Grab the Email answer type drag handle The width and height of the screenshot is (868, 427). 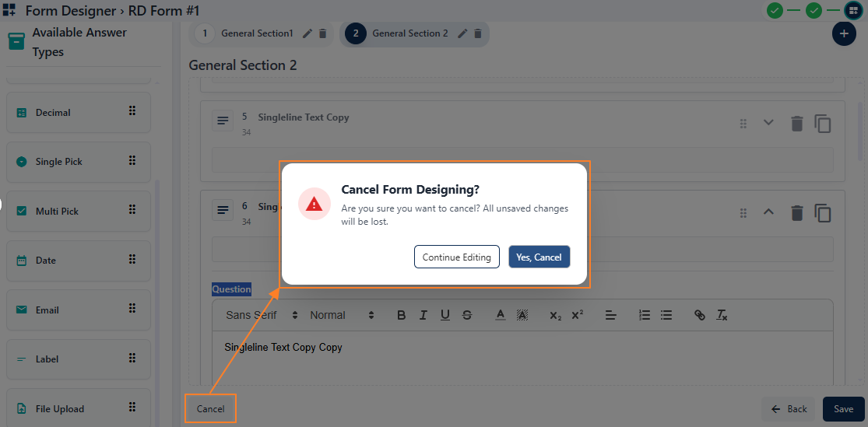132,308
